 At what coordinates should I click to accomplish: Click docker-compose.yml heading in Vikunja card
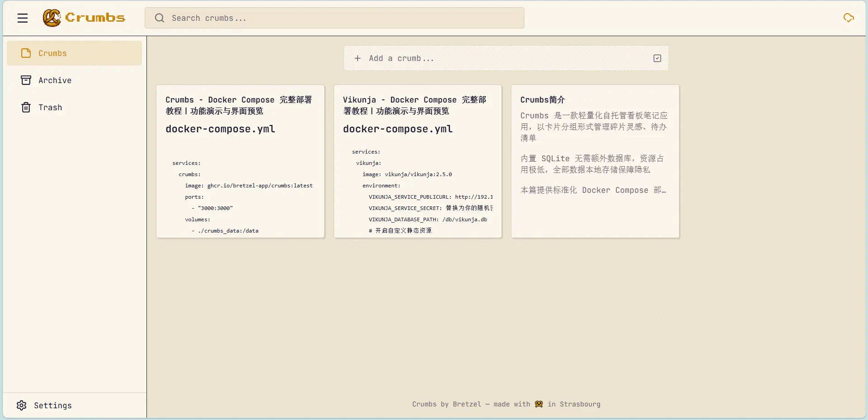point(398,129)
